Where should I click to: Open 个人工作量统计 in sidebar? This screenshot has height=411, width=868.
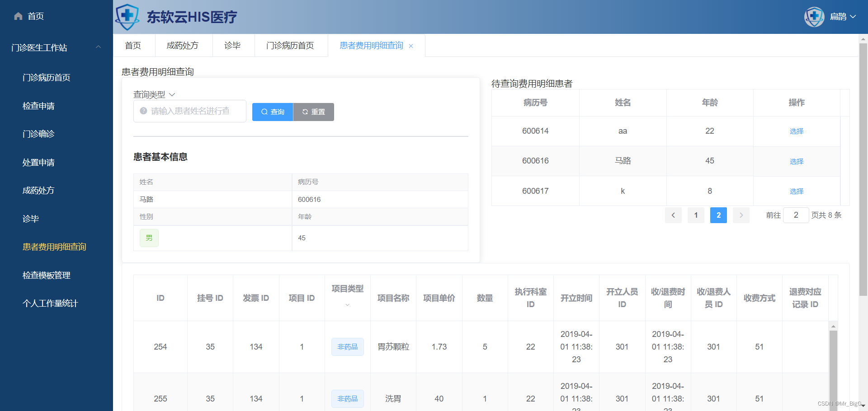pyautogui.click(x=50, y=304)
